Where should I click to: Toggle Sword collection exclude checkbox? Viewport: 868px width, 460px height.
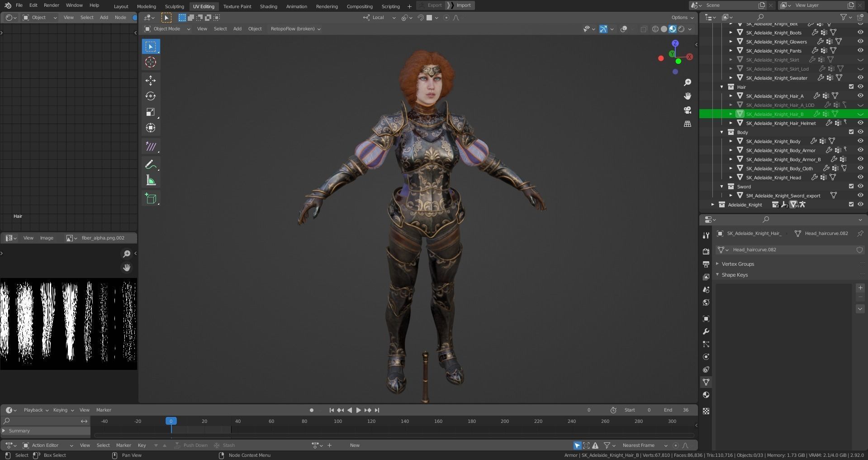click(851, 186)
